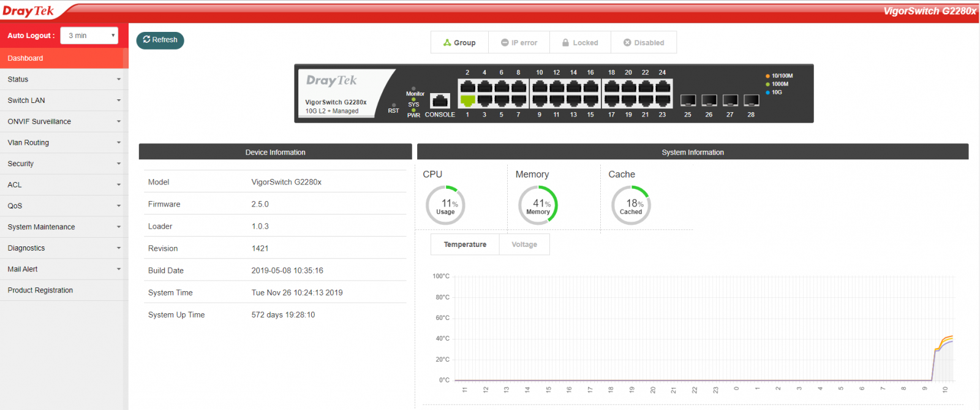The width and height of the screenshot is (980, 410).
Task: Click port 9 on the switch diagram
Action: tap(540, 101)
